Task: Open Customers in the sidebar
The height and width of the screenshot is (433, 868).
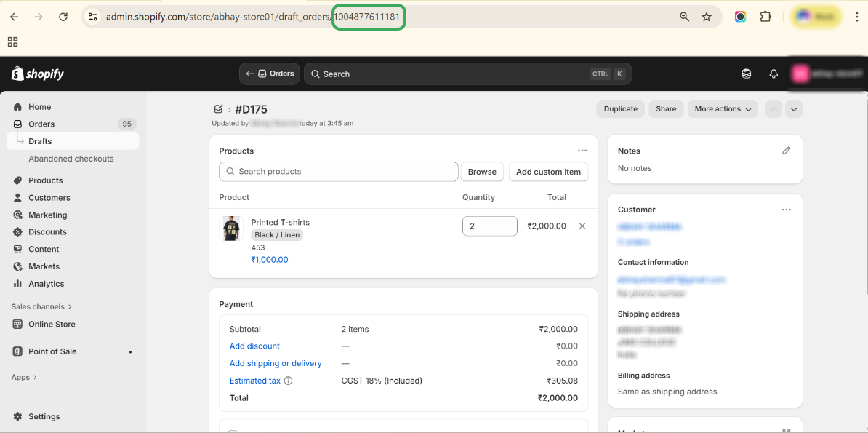Action: tap(49, 198)
